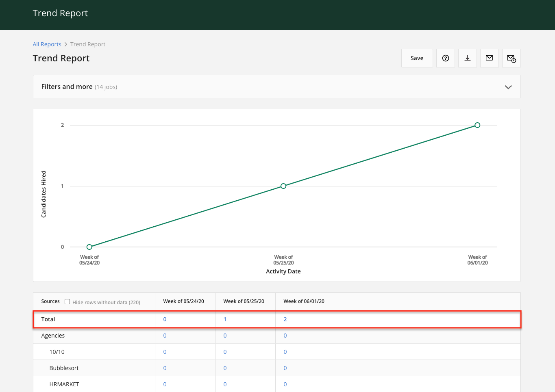Open Bubblesort value for Week of 05/25/20
The height and width of the screenshot is (392, 555).
tap(225, 368)
